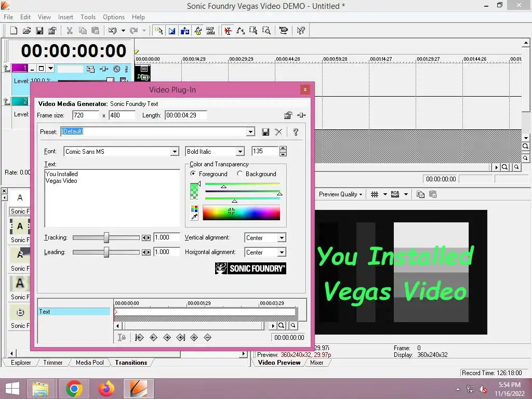Jump to first keyframe button
The width and height of the screenshot is (532, 399).
coord(139,337)
